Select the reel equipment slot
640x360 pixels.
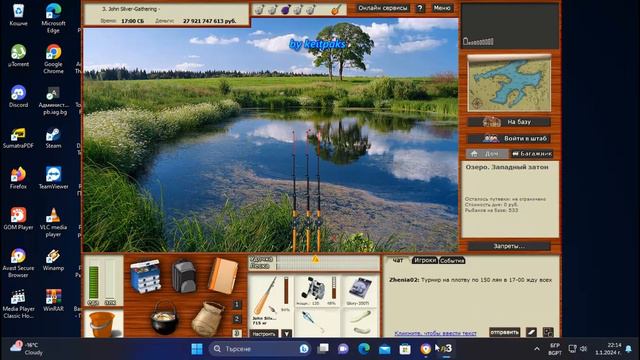click(317, 291)
